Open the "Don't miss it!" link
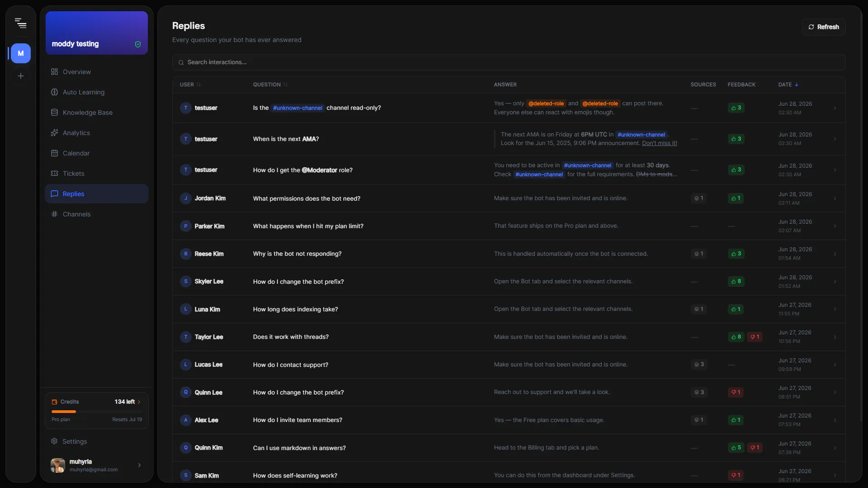The width and height of the screenshot is (868, 488). [x=659, y=143]
